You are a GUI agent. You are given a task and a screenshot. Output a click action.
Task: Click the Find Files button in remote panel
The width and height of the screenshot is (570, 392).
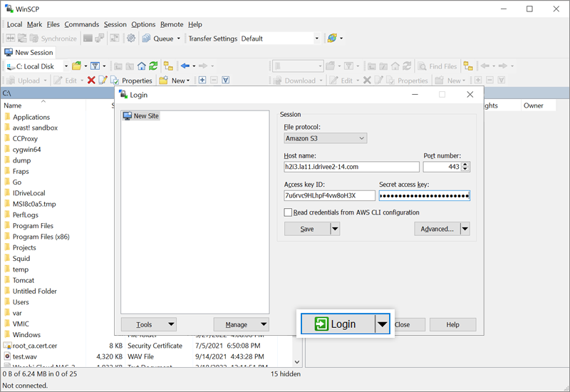(x=437, y=66)
